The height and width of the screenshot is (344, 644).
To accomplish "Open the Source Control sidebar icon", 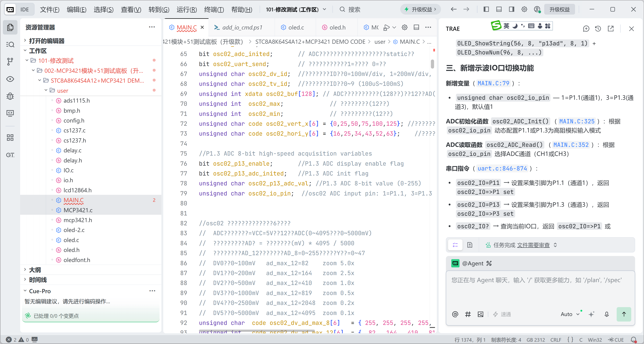I will point(10,62).
